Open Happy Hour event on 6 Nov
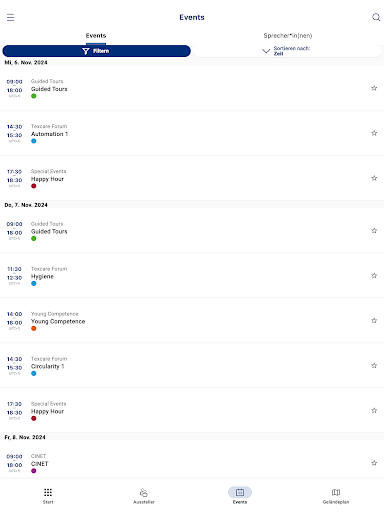The image size is (384, 512). (x=192, y=178)
